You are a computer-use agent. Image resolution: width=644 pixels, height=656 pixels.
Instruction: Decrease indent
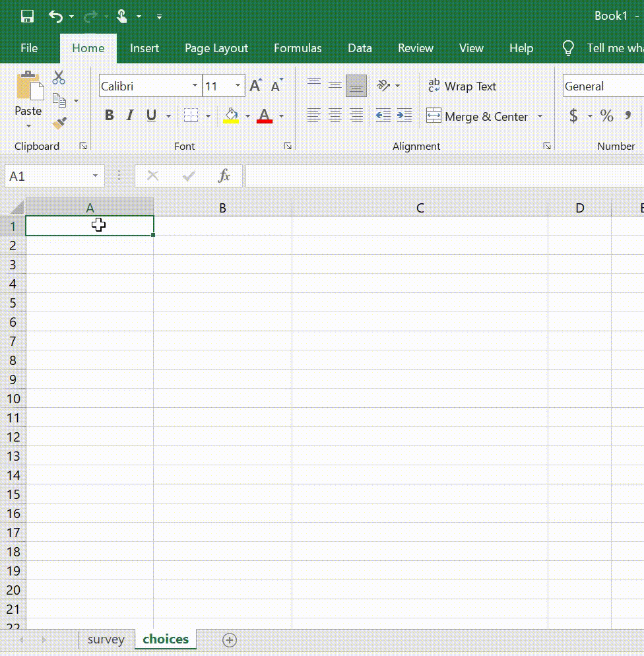[x=383, y=115]
